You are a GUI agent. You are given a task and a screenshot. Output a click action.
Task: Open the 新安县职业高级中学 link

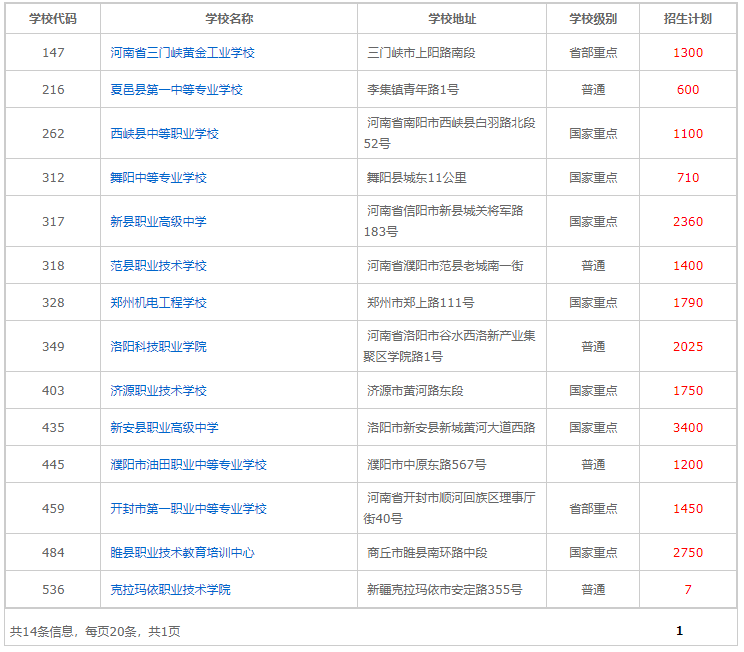coord(164,428)
